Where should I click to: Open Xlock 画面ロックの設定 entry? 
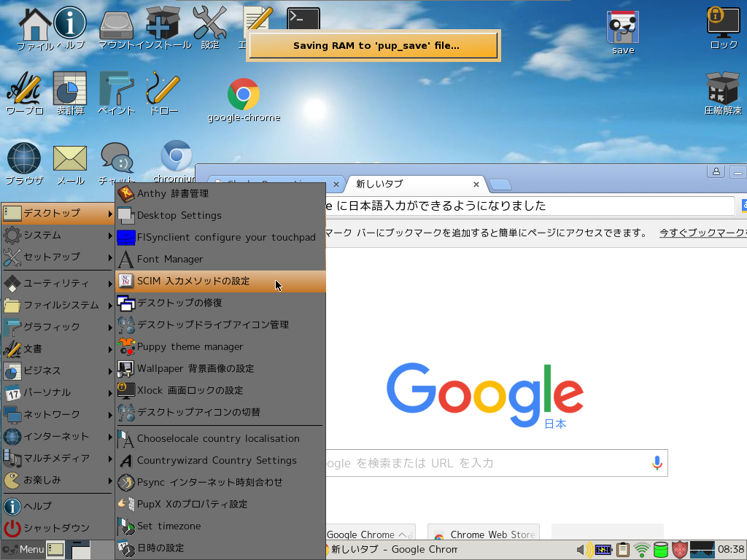tap(220, 391)
